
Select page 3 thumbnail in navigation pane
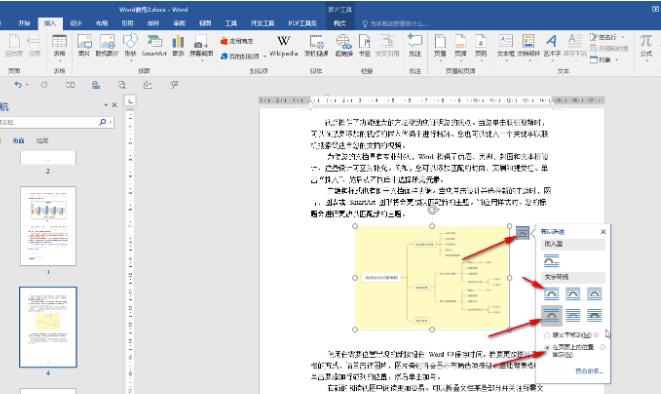(x=48, y=226)
